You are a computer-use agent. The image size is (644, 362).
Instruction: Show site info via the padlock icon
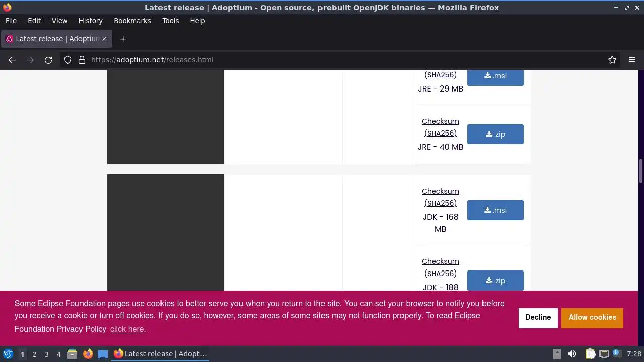[x=82, y=60]
